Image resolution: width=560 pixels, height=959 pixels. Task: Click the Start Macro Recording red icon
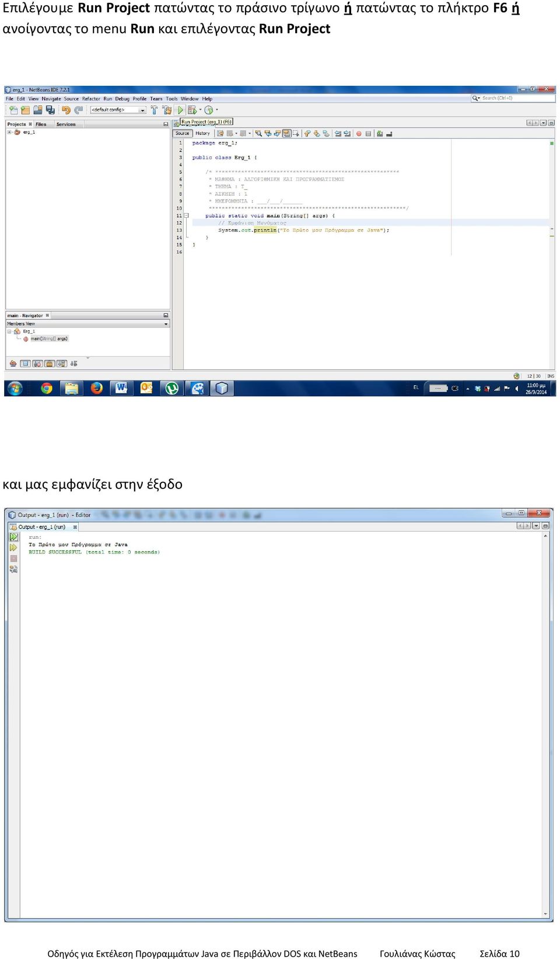pos(359,134)
